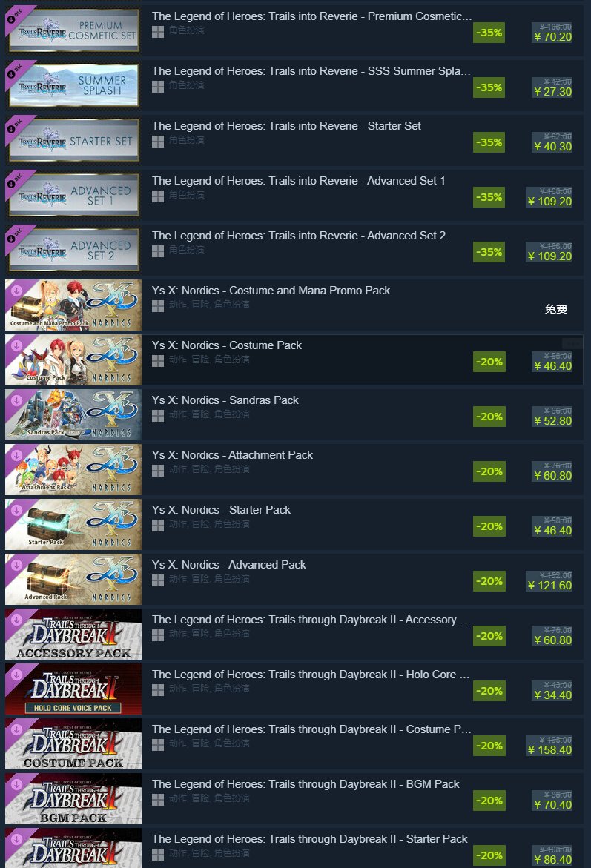
Task: Click the free label for Costume and Mana Promo Pack
Action: point(555,309)
